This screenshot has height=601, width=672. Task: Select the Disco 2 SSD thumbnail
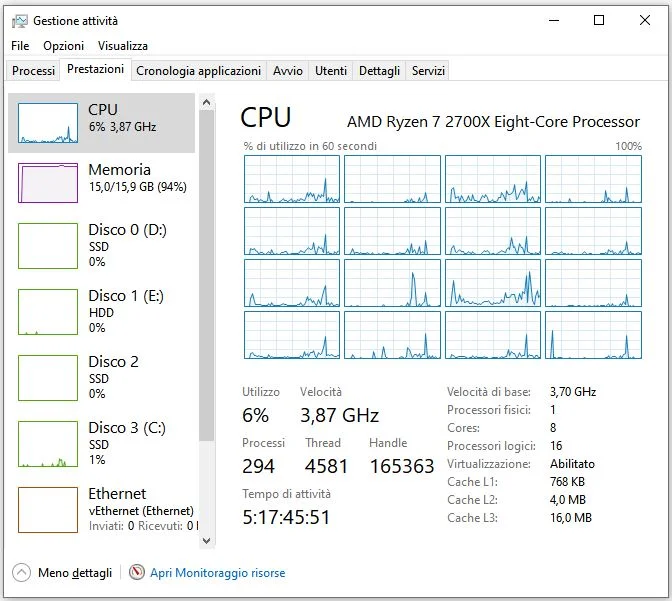click(48, 378)
